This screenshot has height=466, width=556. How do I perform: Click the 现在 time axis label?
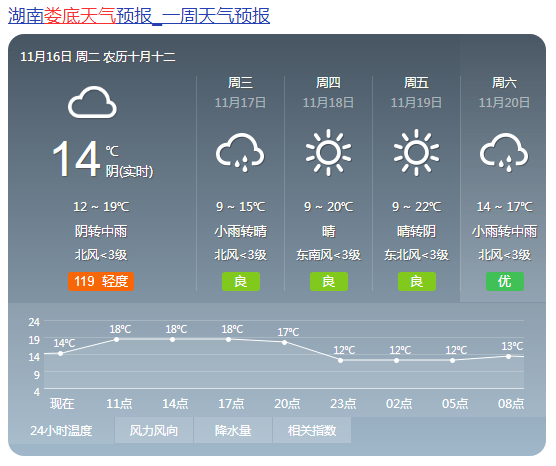coord(62,404)
